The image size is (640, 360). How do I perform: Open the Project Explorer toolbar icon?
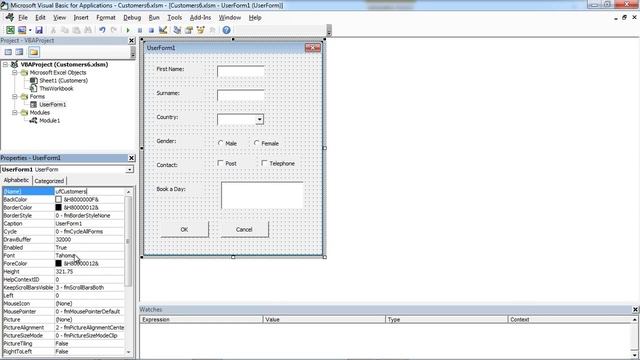click(177, 30)
